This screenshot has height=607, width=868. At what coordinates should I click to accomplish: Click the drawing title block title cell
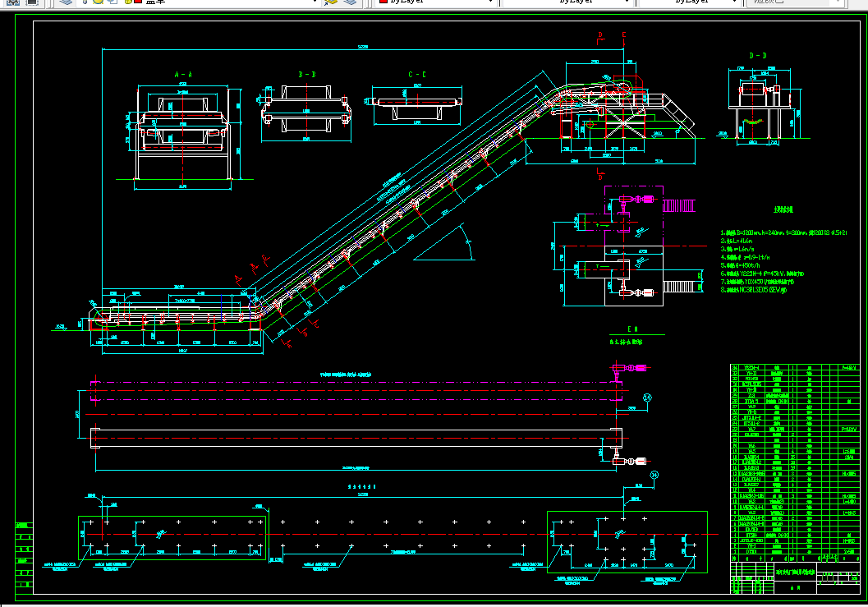[x=795, y=573]
